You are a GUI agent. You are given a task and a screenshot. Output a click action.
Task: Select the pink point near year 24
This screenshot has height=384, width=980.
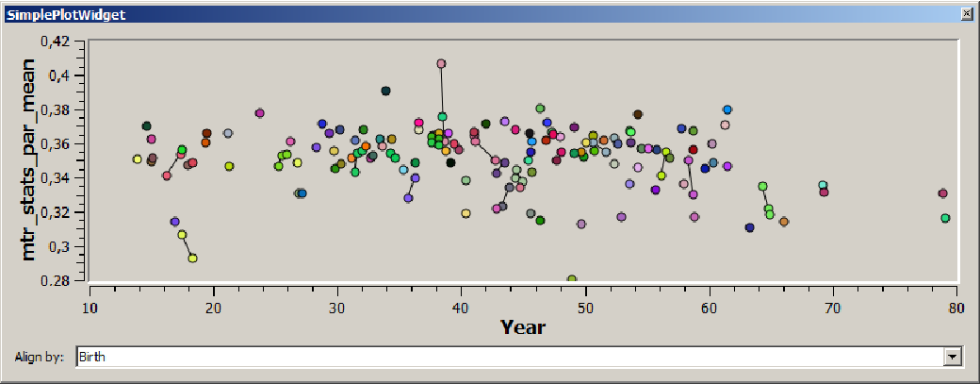click(x=260, y=113)
